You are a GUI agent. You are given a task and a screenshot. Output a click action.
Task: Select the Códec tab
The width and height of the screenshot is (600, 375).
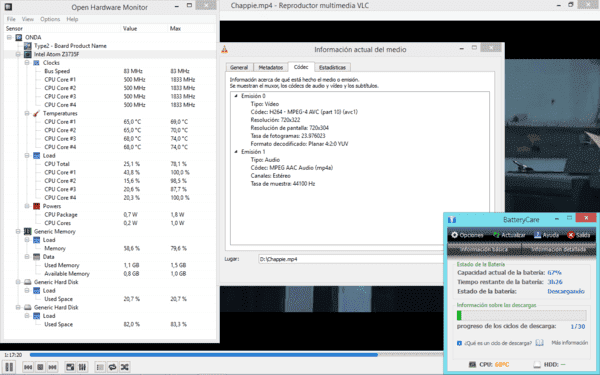click(301, 67)
